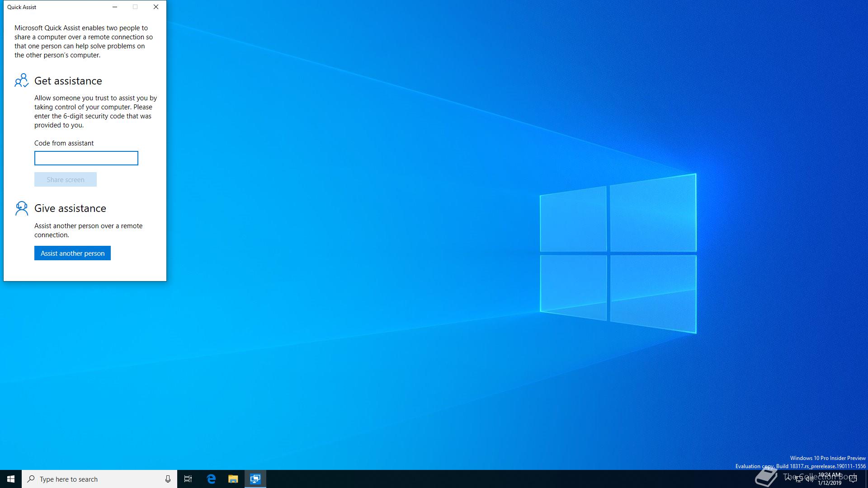Open the Action Center notifications icon
868x488 pixels.
click(853, 479)
